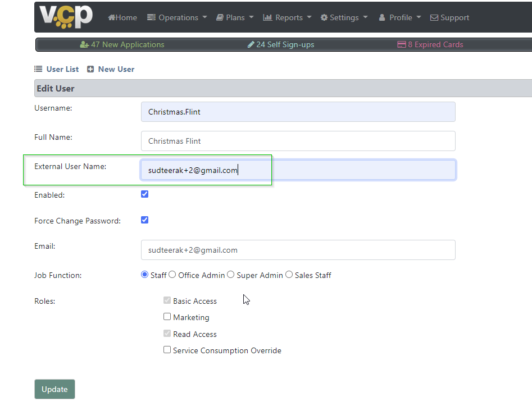
Task: Open the Plans menu
Action: tap(235, 17)
